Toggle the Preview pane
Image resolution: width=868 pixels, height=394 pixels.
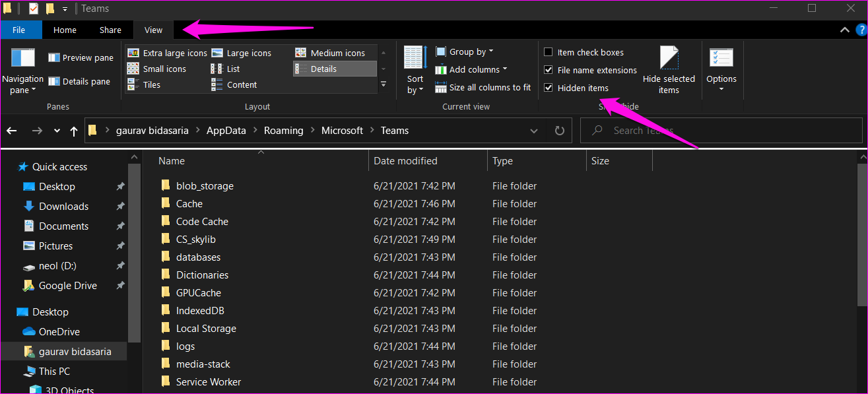pos(81,58)
